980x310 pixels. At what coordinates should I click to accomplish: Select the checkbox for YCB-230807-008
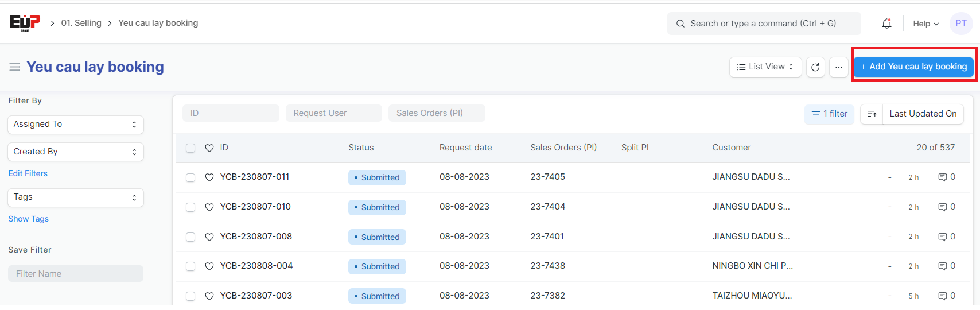point(190,237)
